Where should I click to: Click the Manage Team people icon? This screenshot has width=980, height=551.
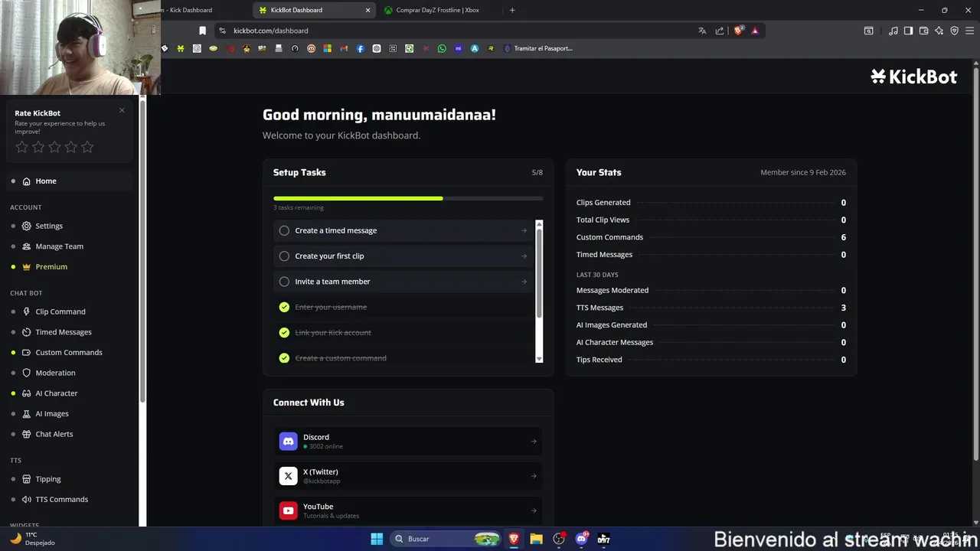coord(27,246)
